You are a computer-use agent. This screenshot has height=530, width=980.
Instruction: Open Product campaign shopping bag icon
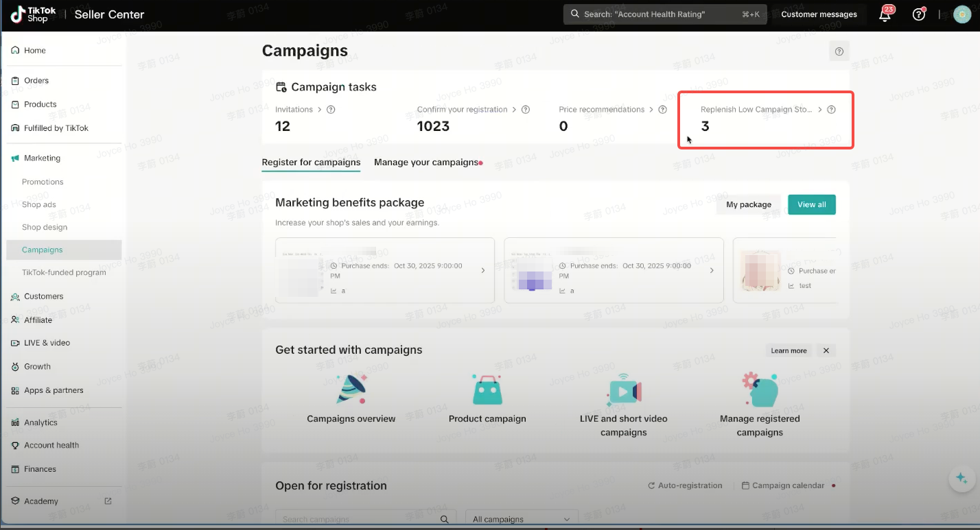(487, 389)
